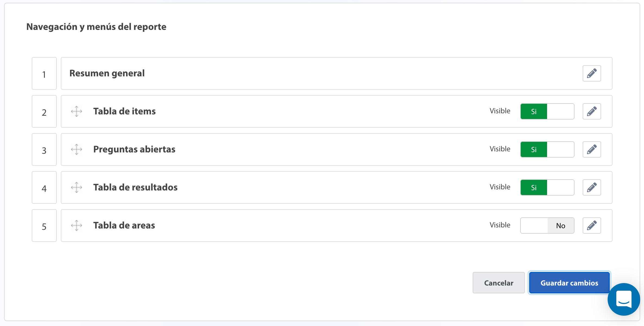Turn off Tabla de resultados visibility
This screenshot has width=644, height=326.
(547, 187)
